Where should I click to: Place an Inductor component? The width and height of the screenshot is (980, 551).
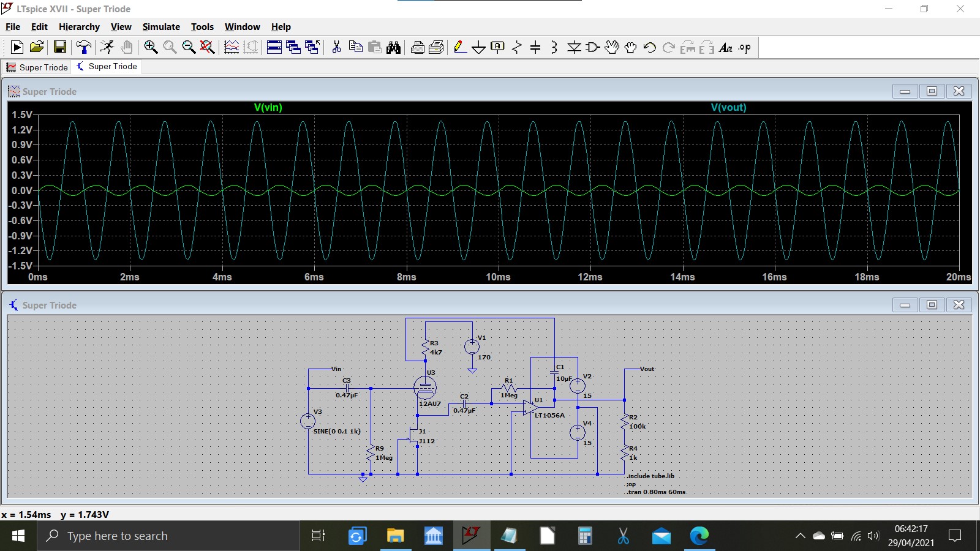pyautogui.click(x=554, y=47)
